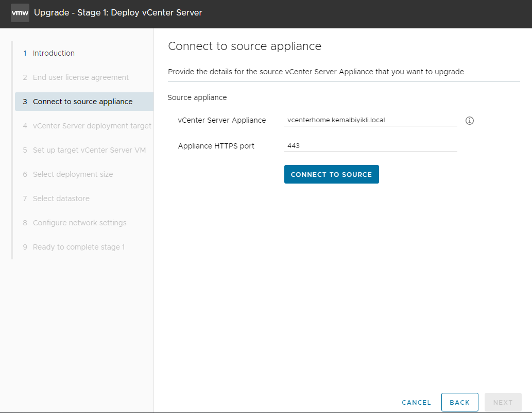The height and width of the screenshot is (413, 532).
Task: Select step 9 Ready to complete stage 1
Action: (x=84, y=247)
